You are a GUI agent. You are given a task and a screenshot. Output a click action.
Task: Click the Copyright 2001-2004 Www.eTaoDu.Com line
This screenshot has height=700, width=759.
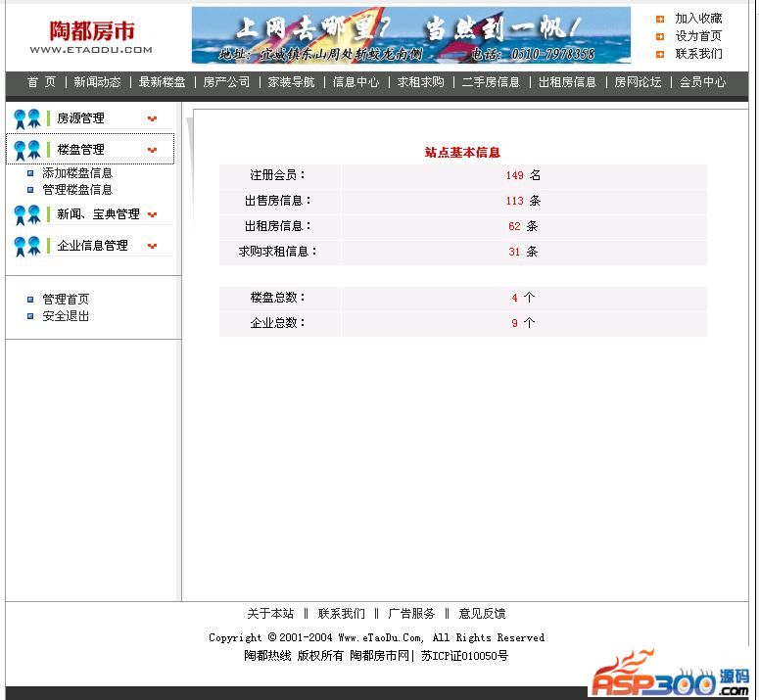coord(377,637)
